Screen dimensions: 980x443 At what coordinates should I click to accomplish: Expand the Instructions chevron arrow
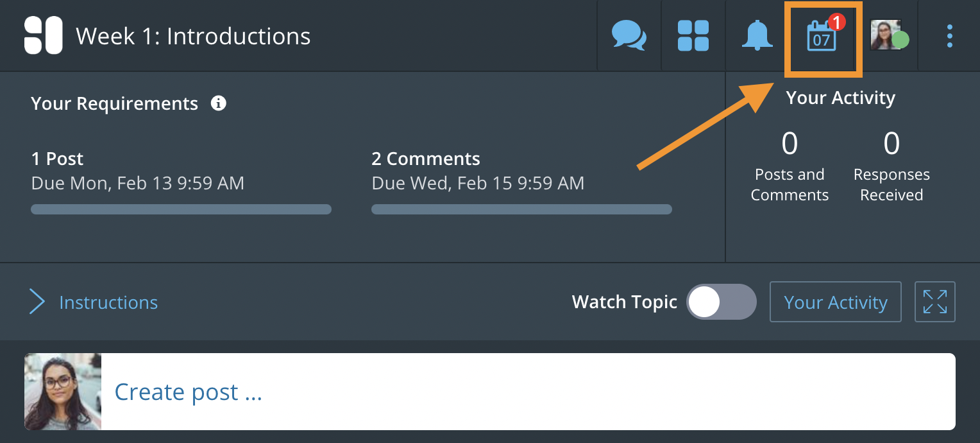37,302
